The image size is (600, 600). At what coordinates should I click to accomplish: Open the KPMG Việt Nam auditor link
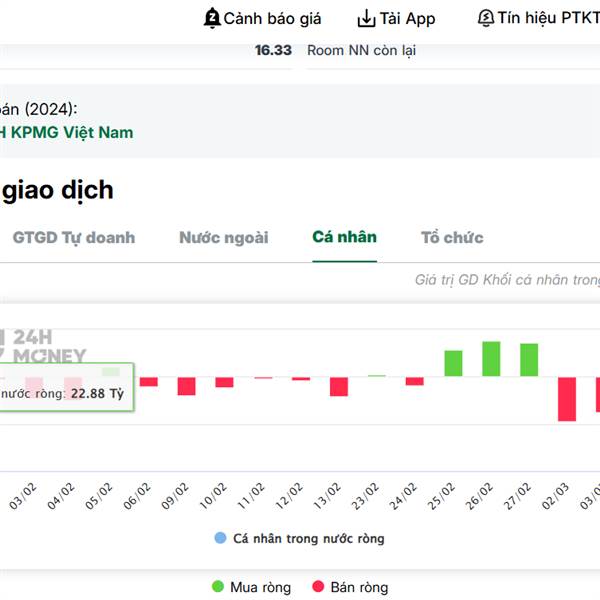pos(70,132)
